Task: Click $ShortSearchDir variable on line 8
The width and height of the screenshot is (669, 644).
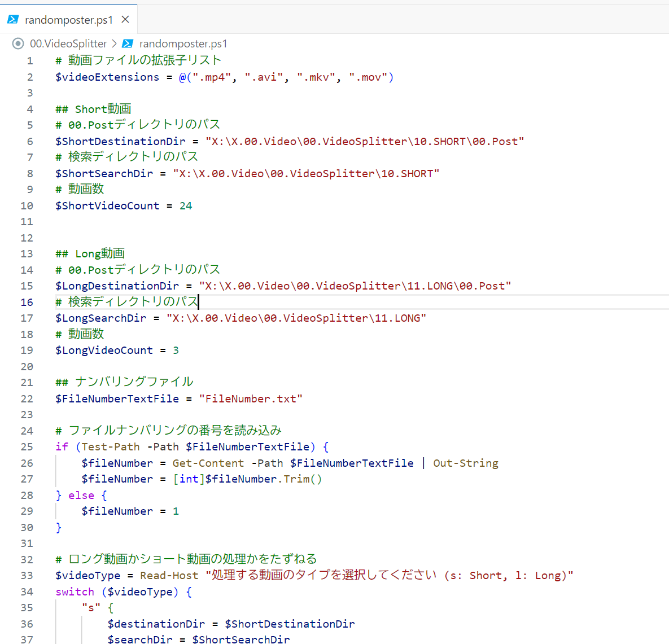Action: tap(104, 174)
